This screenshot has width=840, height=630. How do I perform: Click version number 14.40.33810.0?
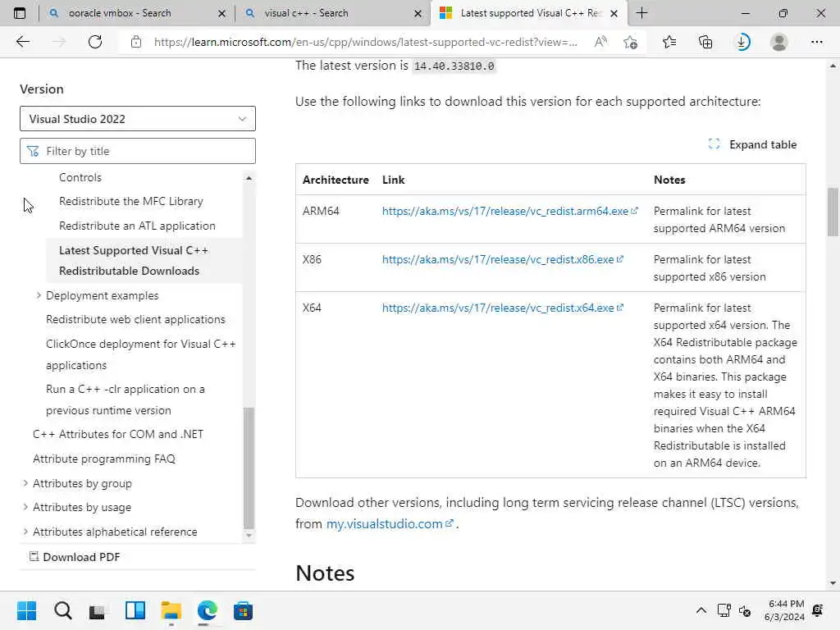[454, 66]
